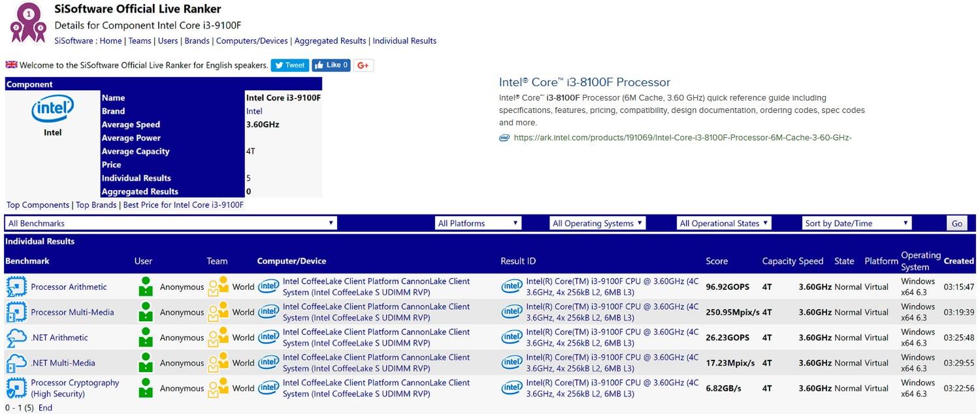Click green user icon in Processor Multi-Media row
Viewport: 980px width, 414px height.
[x=146, y=312]
